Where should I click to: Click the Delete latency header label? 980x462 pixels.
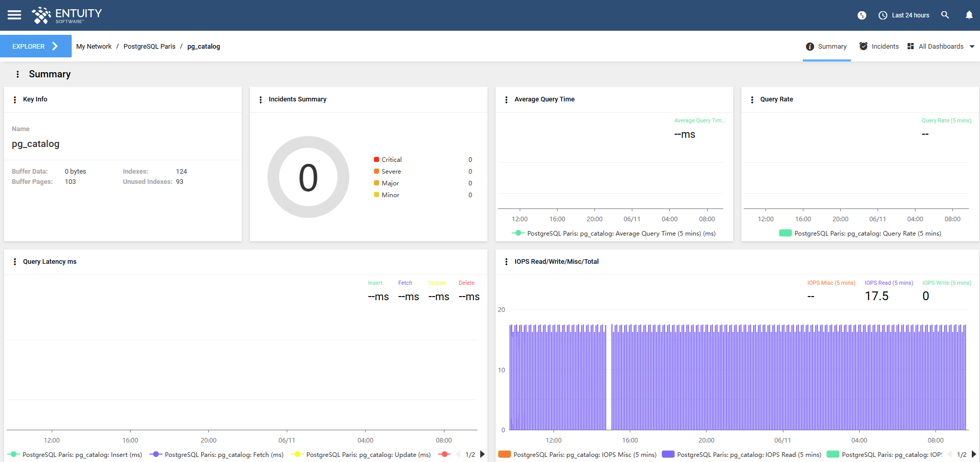(466, 283)
